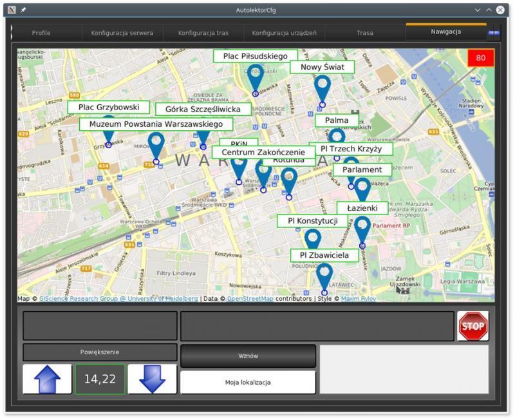Click the tab scroll arrows icon
This screenshot has width=515, height=420.
pos(493,33)
